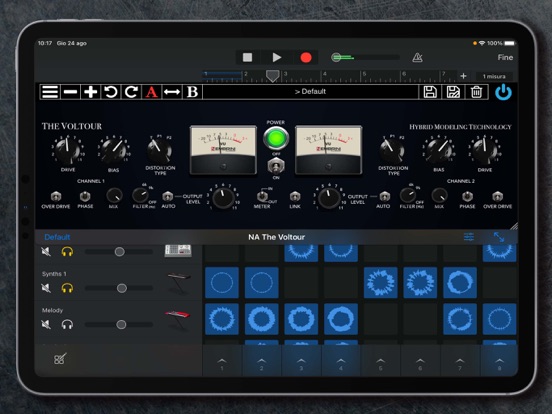Add a section with the ruler plus
Screen dimensions: 552x414
(463, 76)
